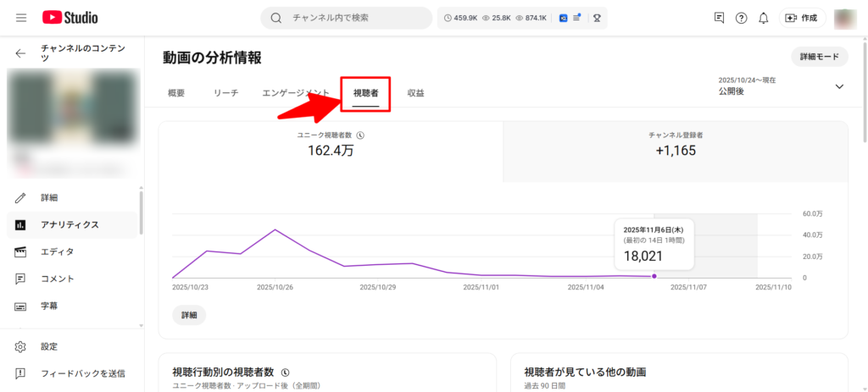
Task: Click the 詳細 button below the chart
Action: pos(188,315)
